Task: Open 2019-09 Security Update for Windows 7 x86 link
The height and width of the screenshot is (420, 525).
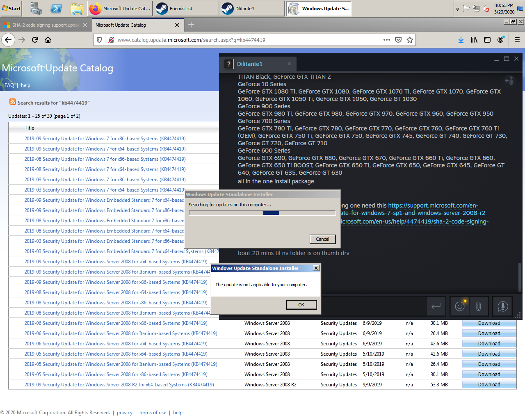Action: 105,139
